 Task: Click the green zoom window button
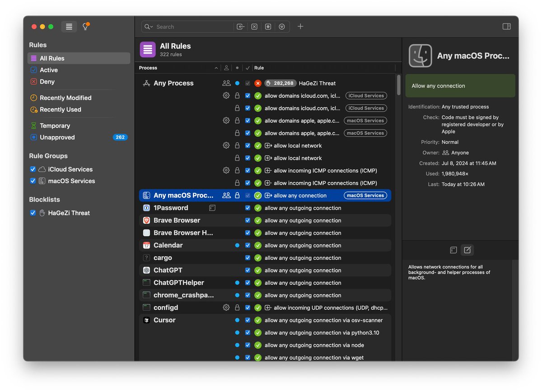51,27
